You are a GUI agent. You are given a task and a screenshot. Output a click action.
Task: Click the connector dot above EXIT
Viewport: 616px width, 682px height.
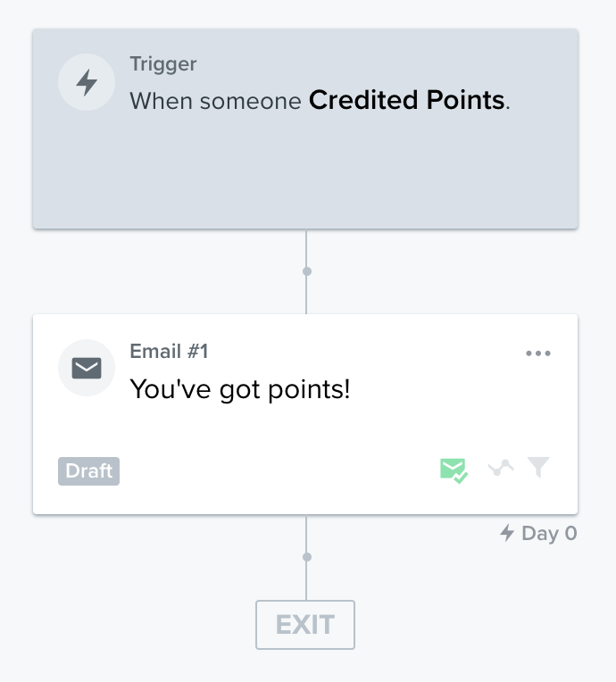click(307, 557)
